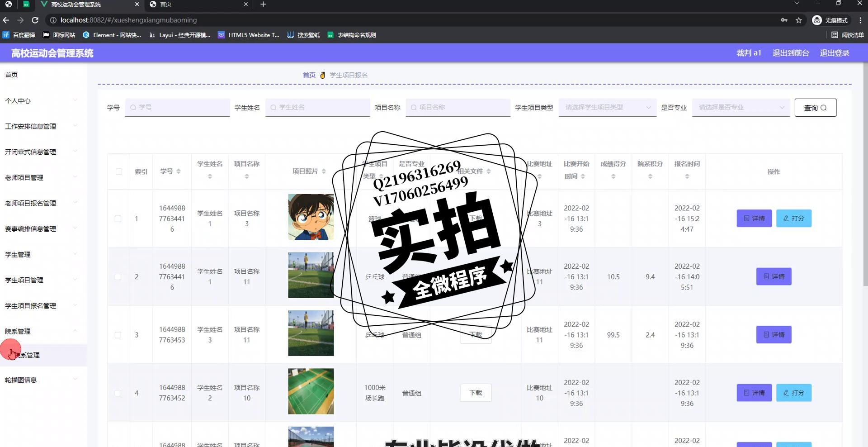Open Layui bookmark
The image size is (868, 447).
tap(180, 35)
